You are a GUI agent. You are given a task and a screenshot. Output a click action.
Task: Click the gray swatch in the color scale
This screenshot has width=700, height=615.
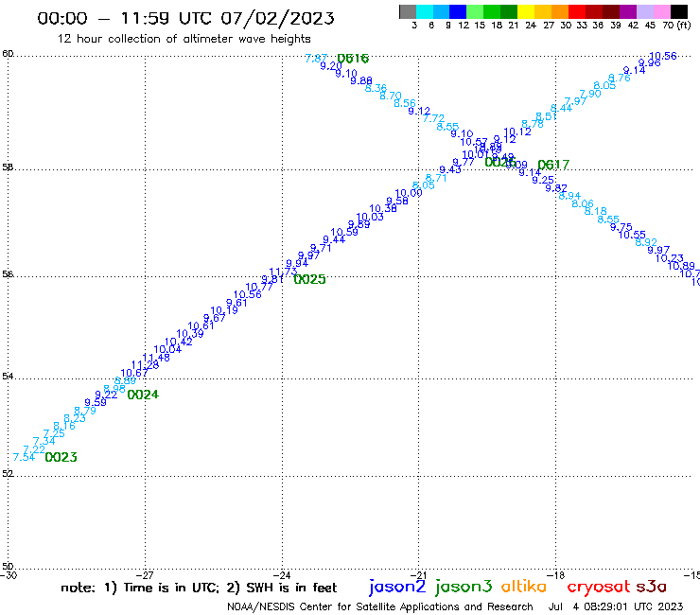pos(408,11)
